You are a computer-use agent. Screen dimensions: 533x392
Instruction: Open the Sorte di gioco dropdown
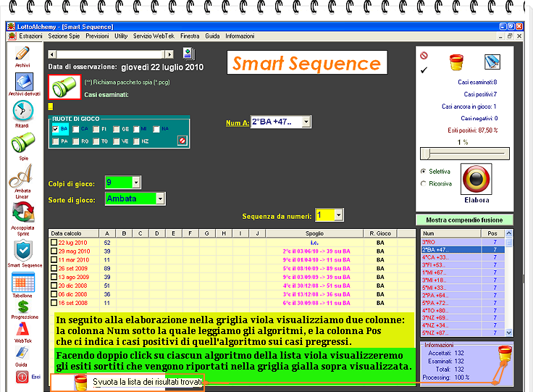[x=160, y=199]
